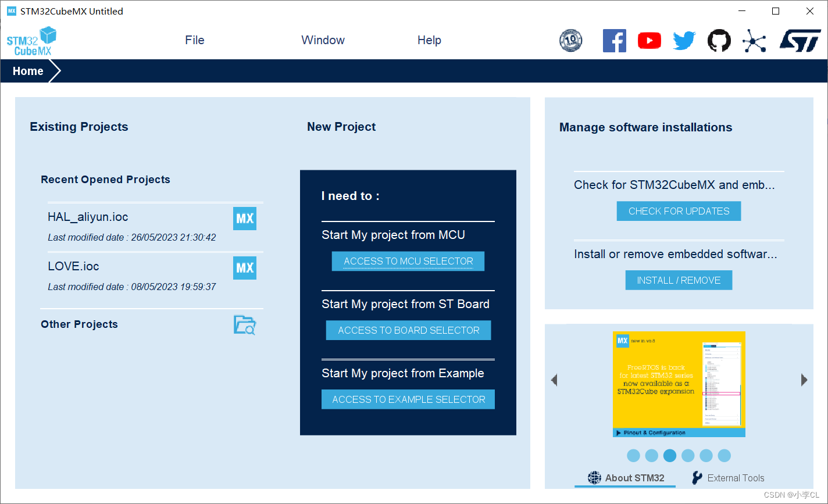Open the Twitter icon link
Image resolution: width=828 pixels, height=504 pixels.
[x=684, y=41]
